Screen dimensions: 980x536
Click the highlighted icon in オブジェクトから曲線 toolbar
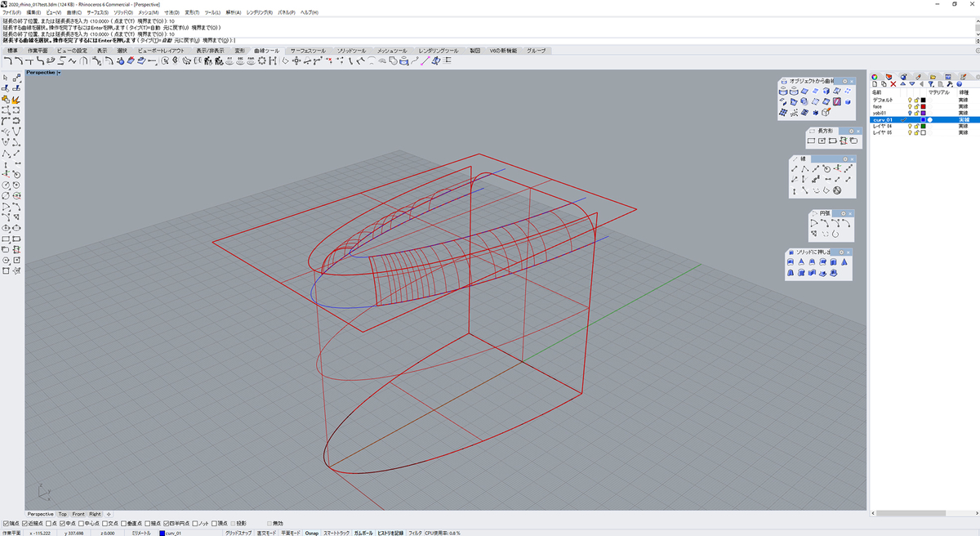[836, 101]
